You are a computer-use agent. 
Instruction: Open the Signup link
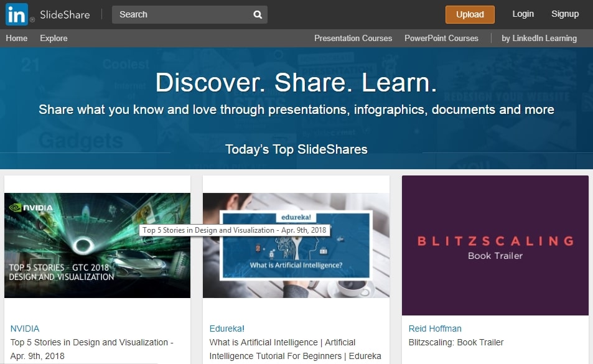pyautogui.click(x=565, y=14)
